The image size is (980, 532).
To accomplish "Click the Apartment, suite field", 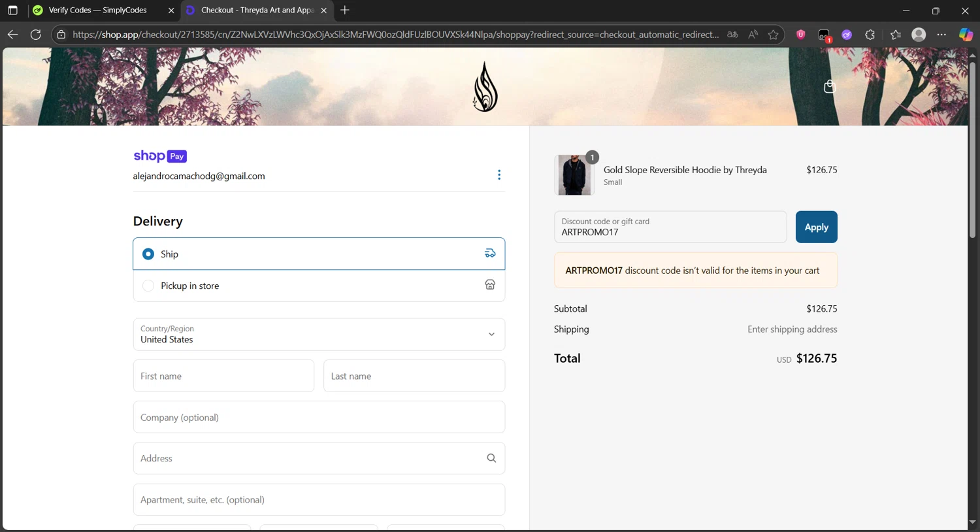I will pos(319,499).
